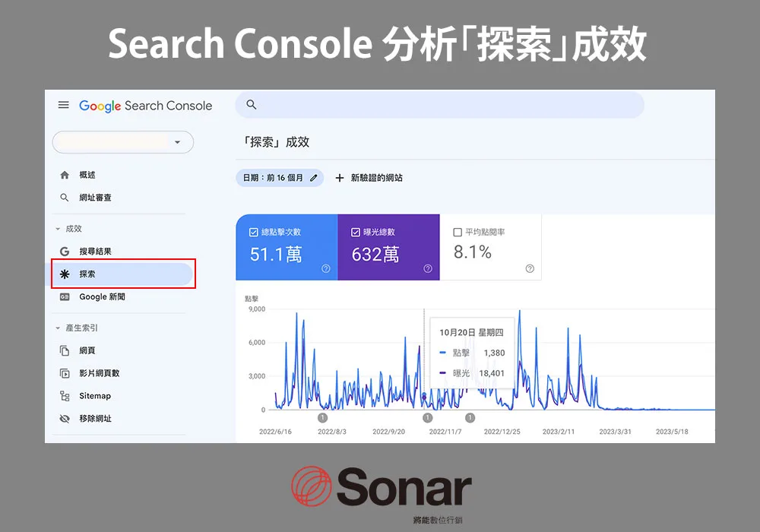Click the Sitemap tree icon

(65, 396)
